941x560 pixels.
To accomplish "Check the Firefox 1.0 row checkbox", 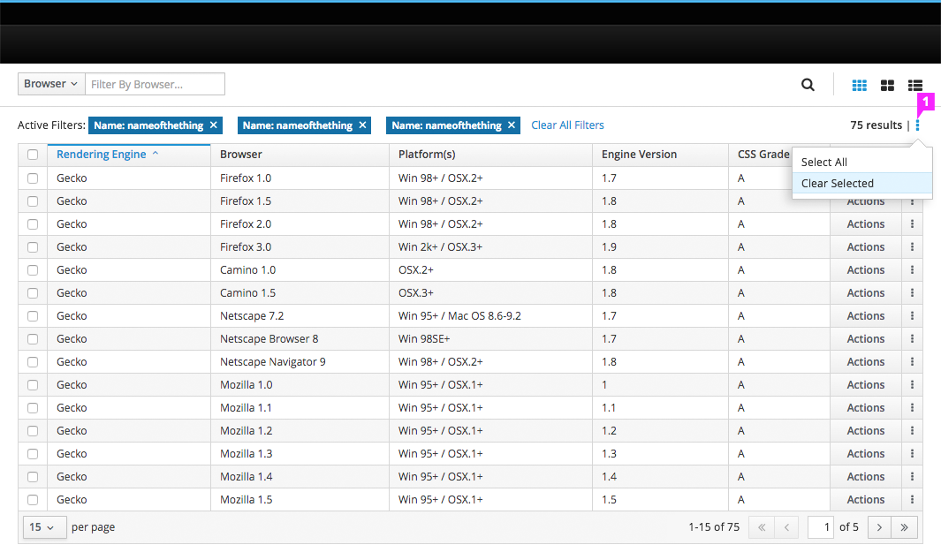I will pos(33,178).
